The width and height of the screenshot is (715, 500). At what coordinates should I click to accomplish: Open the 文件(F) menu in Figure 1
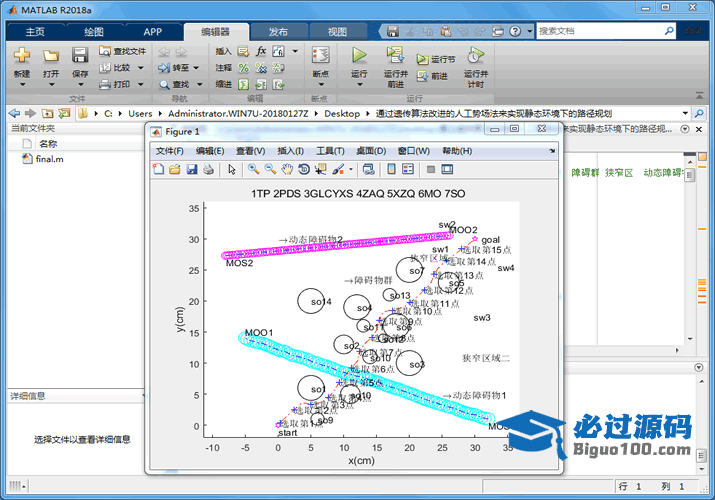point(170,151)
